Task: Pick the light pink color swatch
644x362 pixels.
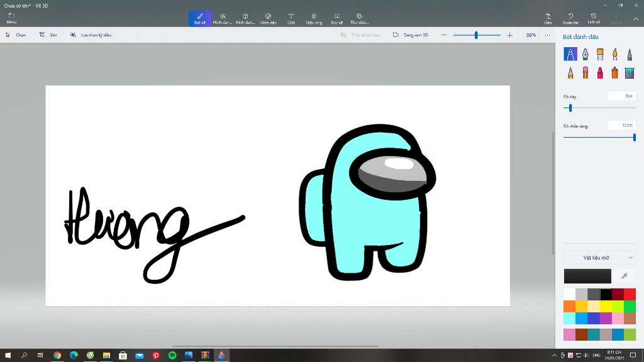Action: tap(618, 318)
